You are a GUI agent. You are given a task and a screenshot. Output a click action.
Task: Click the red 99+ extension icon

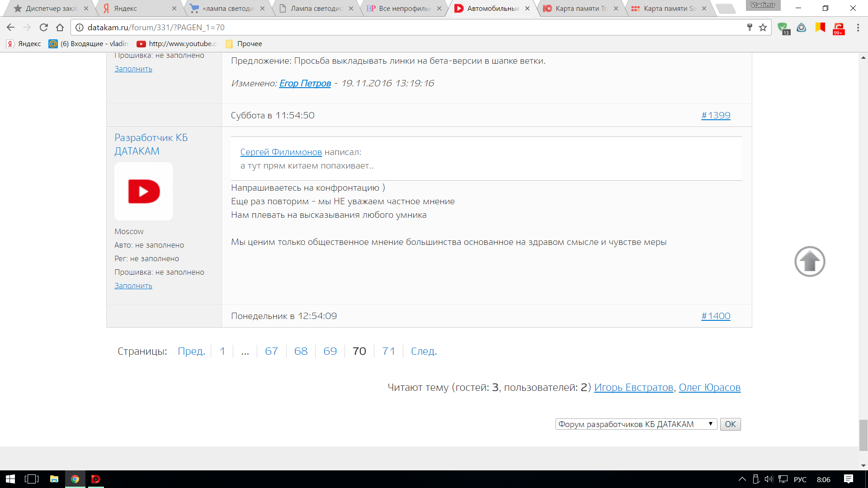[839, 28]
